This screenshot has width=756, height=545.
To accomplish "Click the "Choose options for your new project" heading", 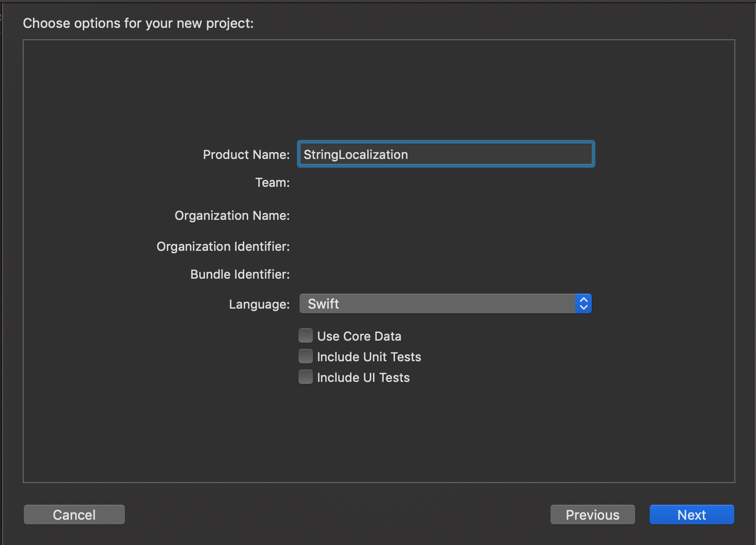I will 138,23.
